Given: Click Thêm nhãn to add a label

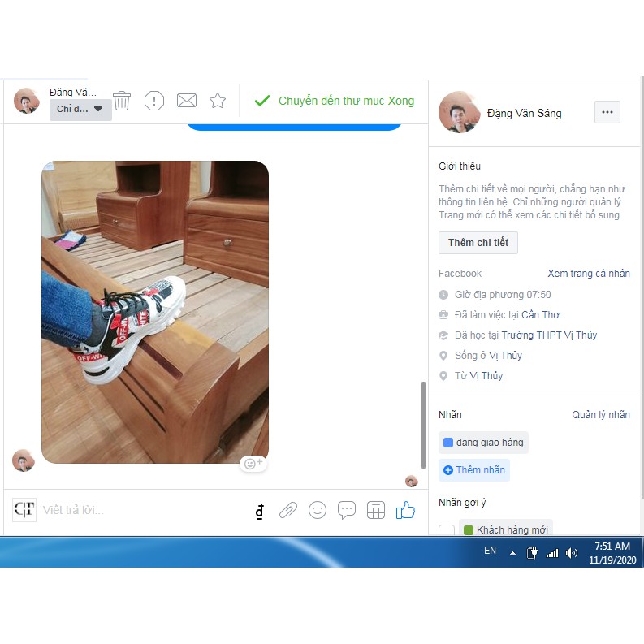Looking at the screenshot, I should click(474, 470).
